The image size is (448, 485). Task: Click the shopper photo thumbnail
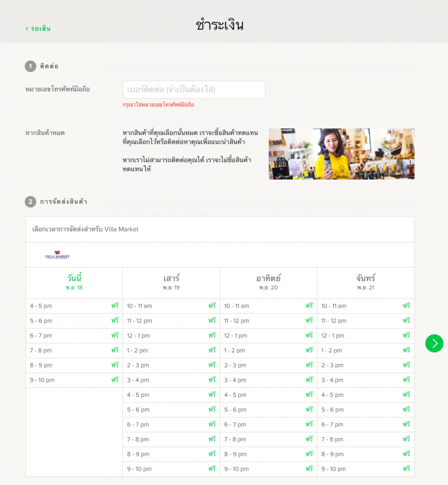pyautogui.click(x=341, y=154)
